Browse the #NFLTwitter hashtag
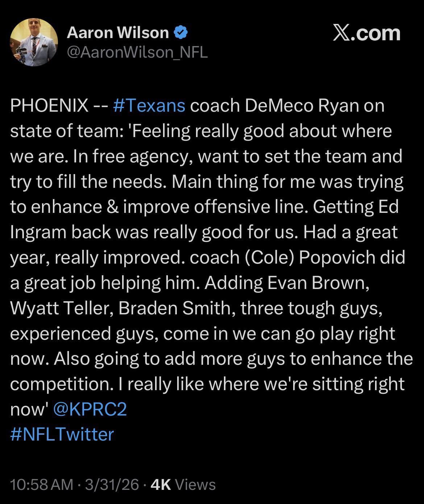 [x=62, y=434]
